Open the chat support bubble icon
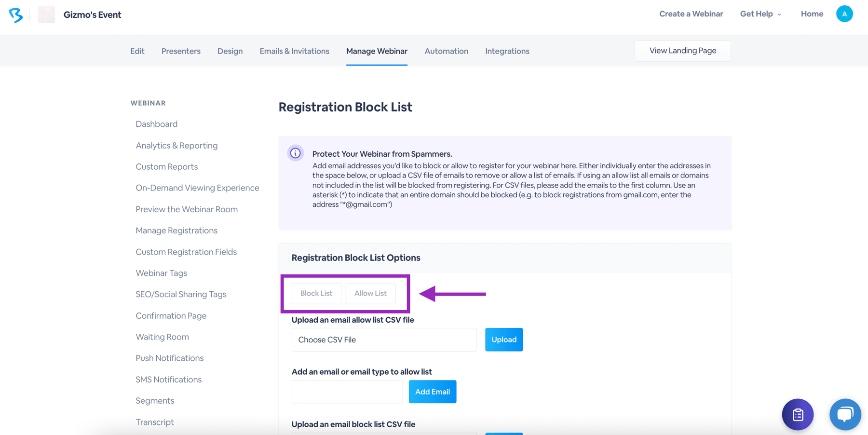This screenshot has height=435, width=868. [845, 414]
